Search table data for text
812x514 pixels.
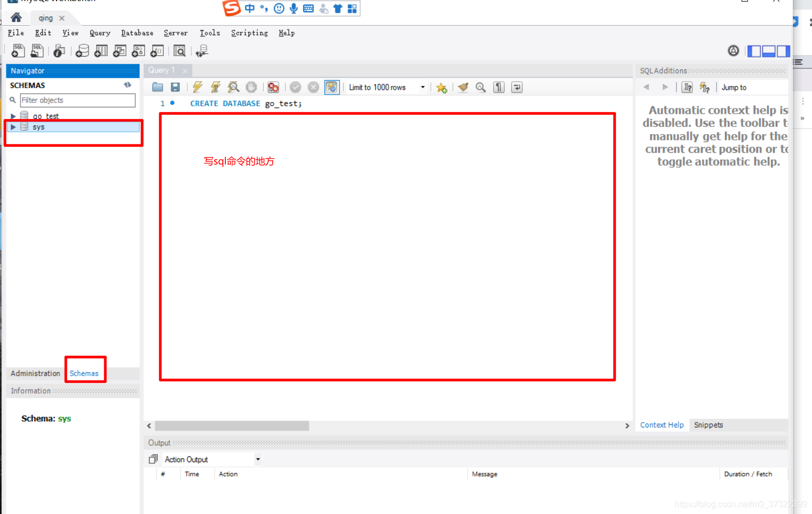pos(180,51)
